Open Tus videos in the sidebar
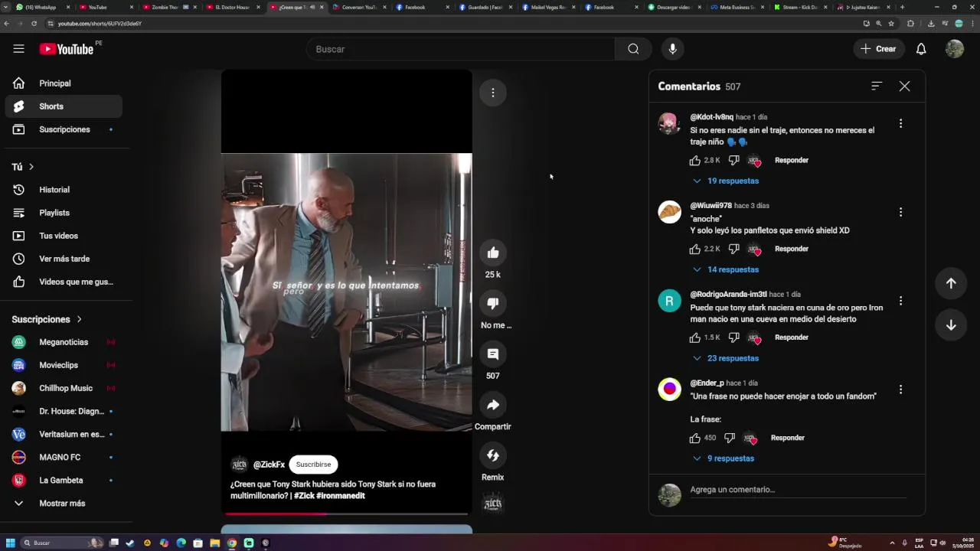 click(63, 236)
